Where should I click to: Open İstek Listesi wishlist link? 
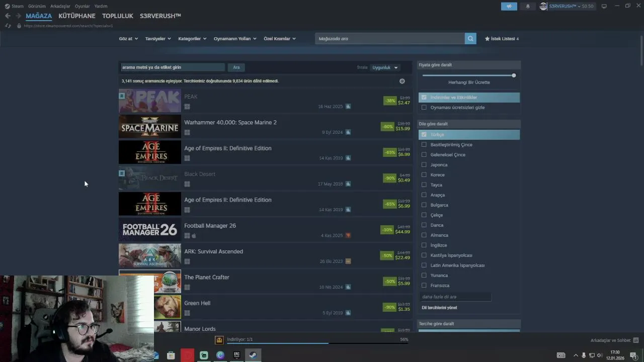[x=502, y=39]
